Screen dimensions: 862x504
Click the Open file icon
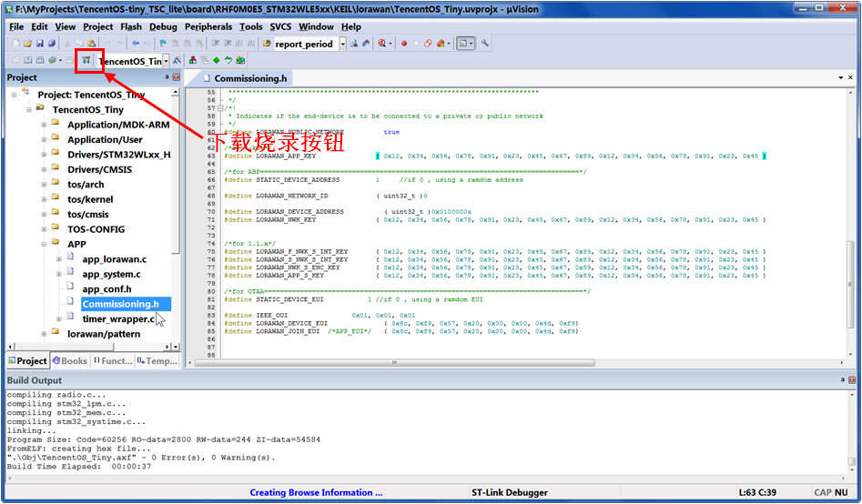tap(27, 44)
